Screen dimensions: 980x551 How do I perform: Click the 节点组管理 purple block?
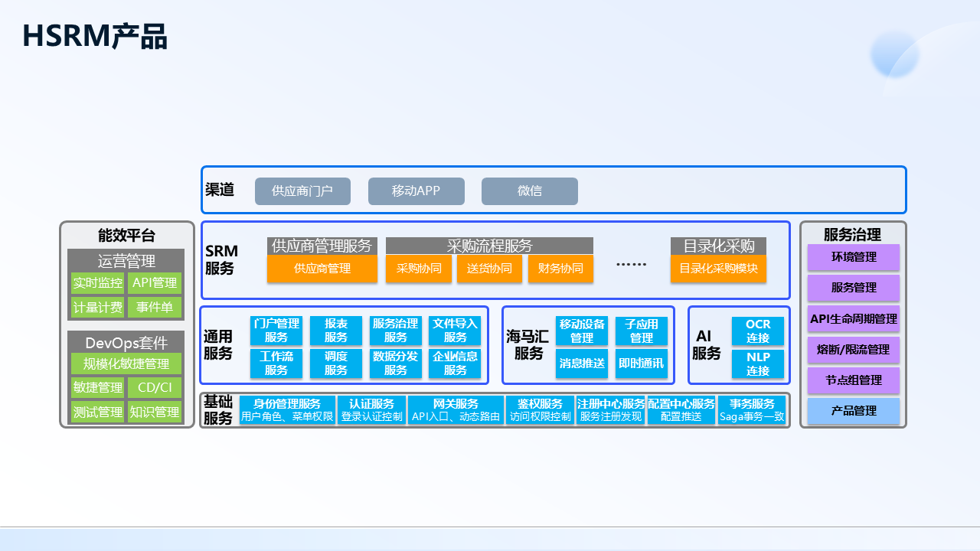coord(854,380)
